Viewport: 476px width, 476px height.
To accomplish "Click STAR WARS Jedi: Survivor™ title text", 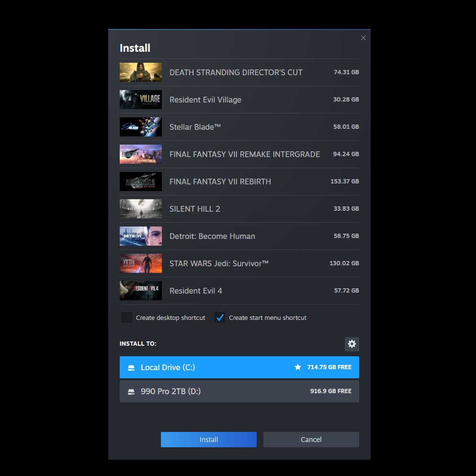I will coord(219,263).
